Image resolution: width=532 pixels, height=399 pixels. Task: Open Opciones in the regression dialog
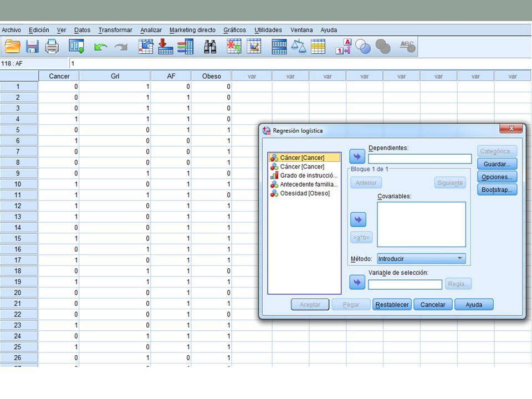point(497,177)
